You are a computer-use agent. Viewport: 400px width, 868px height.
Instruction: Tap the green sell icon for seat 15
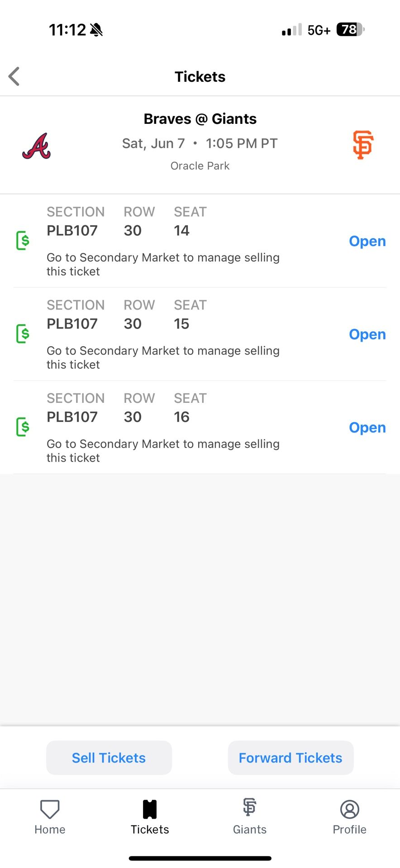(23, 334)
